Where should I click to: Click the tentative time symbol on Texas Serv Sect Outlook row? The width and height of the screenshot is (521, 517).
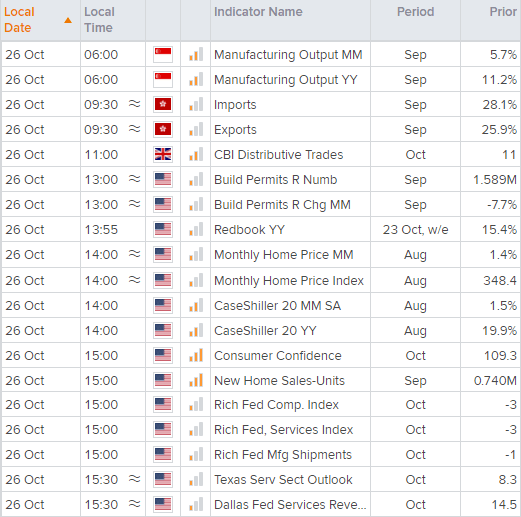point(134,479)
